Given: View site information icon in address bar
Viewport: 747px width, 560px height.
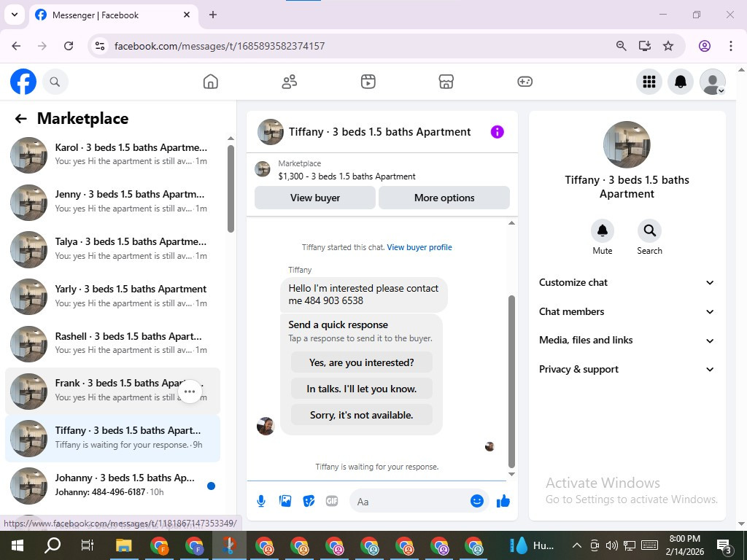Looking at the screenshot, I should [100, 46].
